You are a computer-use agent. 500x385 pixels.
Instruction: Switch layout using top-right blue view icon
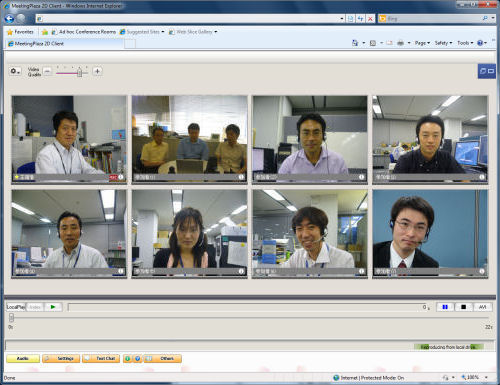tap(487, 71)
